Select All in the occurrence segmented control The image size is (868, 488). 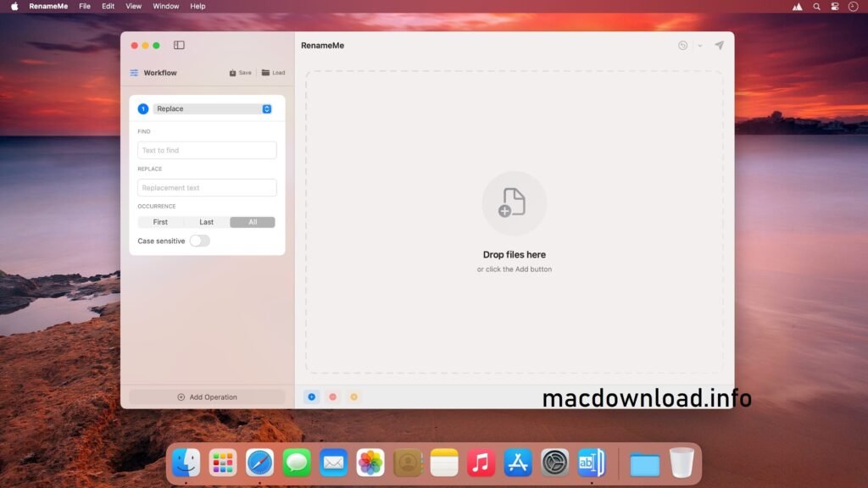(x=252, y=222)
